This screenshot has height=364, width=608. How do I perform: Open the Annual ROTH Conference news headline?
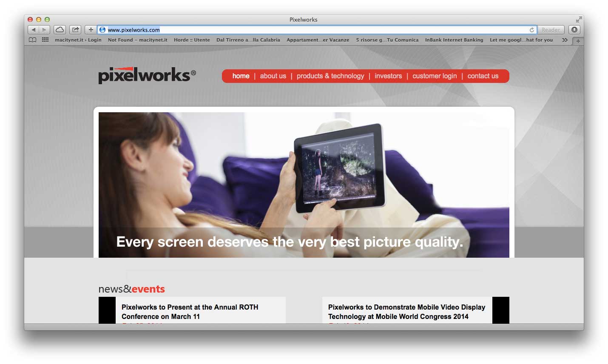click(x=190, y=312)
